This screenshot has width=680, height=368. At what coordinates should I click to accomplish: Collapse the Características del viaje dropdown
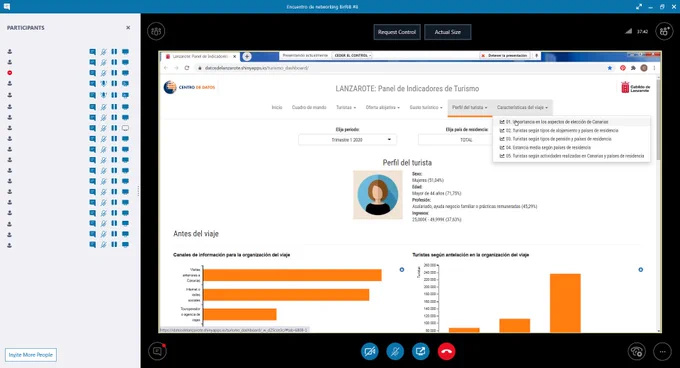(x=522, y=107)
